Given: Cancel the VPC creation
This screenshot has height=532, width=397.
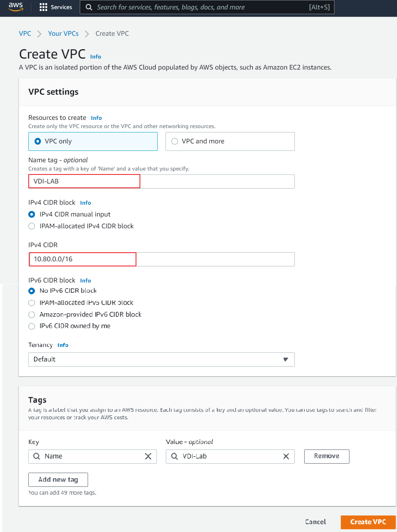Looking at the screenshot, I should point(315,522).
